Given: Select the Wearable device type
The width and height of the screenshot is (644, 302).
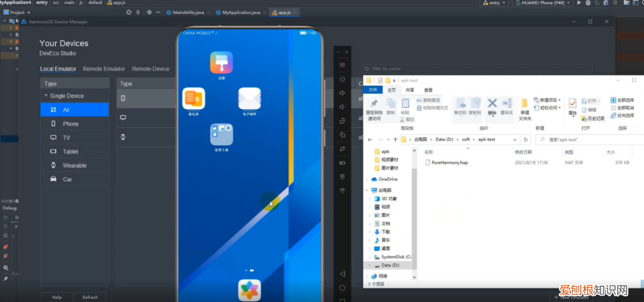Looking at the screenshot, I should tap(75, 166).
